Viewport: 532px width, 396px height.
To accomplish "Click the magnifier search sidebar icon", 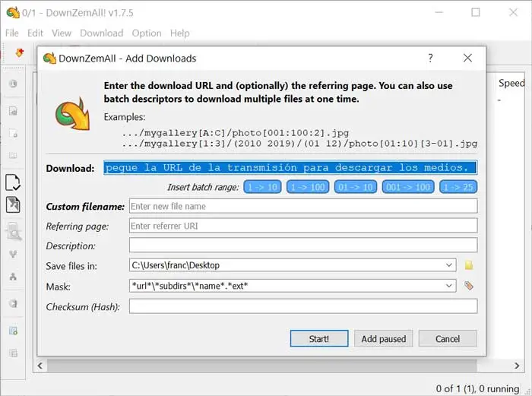I will click(14, 232).
